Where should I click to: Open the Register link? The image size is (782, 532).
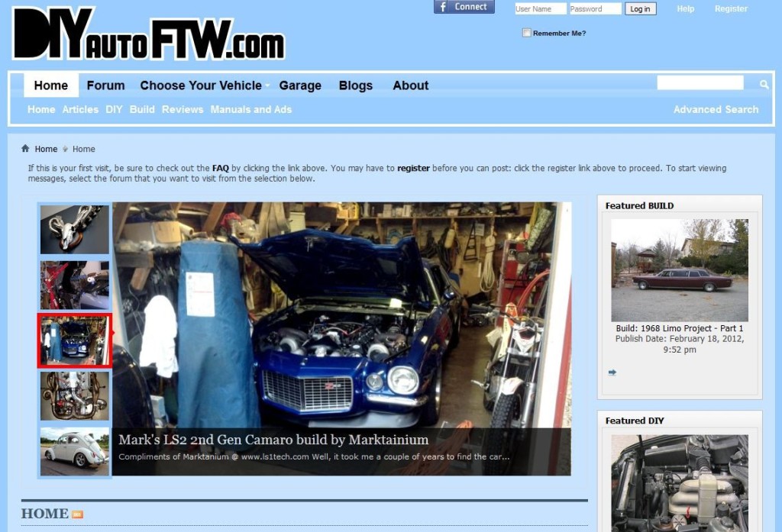pyautogui.click(x=731, y=8)
